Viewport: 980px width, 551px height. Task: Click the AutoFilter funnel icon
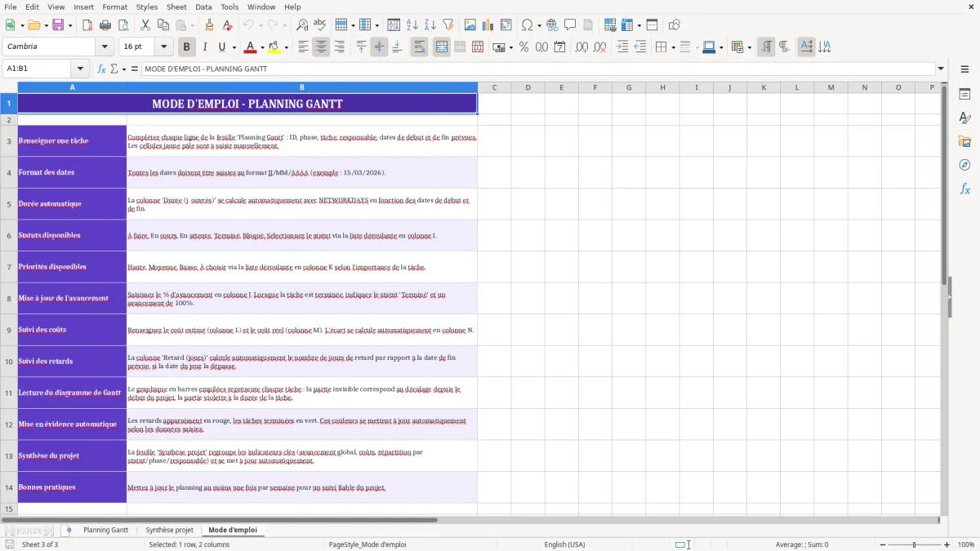(448, 25)
